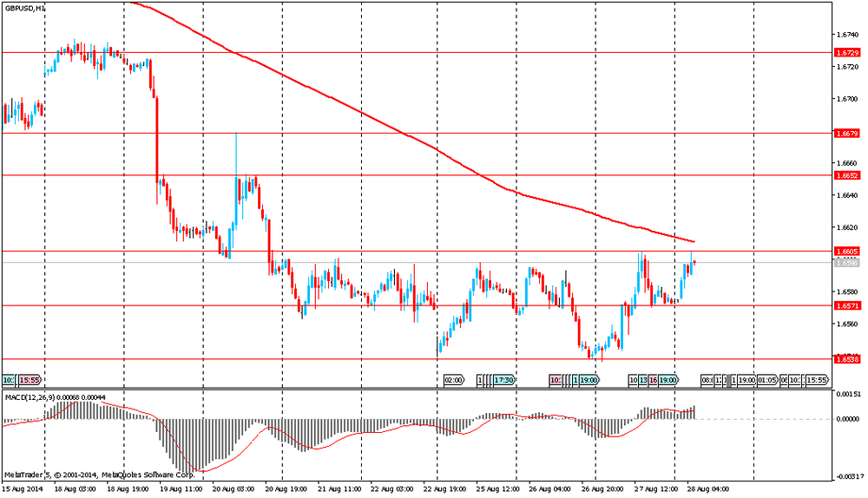Select the teal 17:30 event marker

(x=503, y=380)
